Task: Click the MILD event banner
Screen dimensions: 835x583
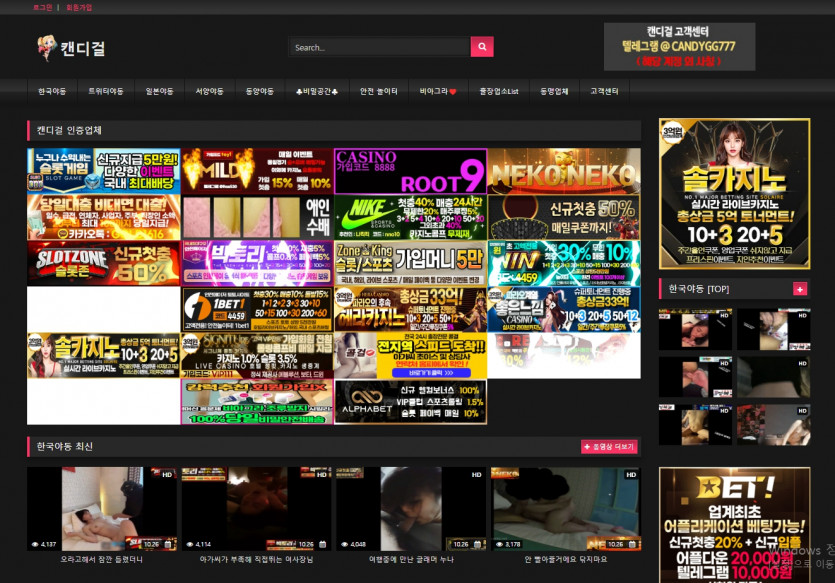Action: (x=257, y=171)
